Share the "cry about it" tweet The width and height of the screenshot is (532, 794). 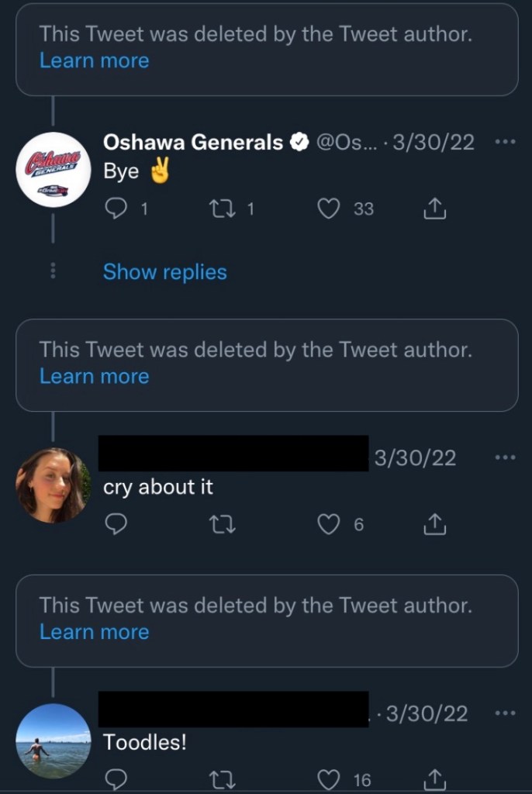[x=435, y=525]
